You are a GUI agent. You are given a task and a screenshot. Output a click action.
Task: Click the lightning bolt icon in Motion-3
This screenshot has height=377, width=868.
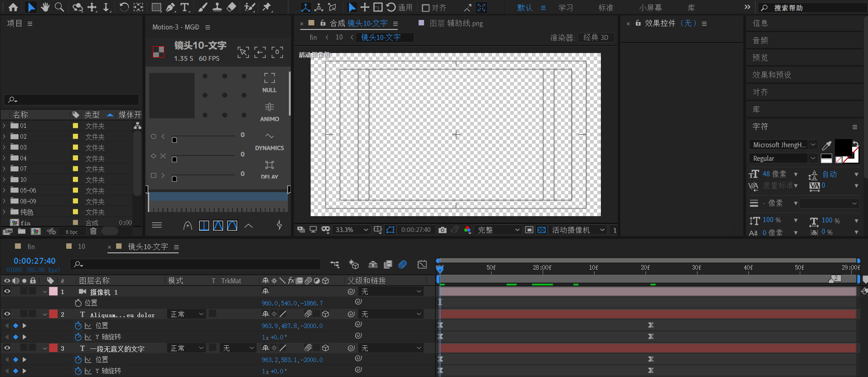click(279, 225)
